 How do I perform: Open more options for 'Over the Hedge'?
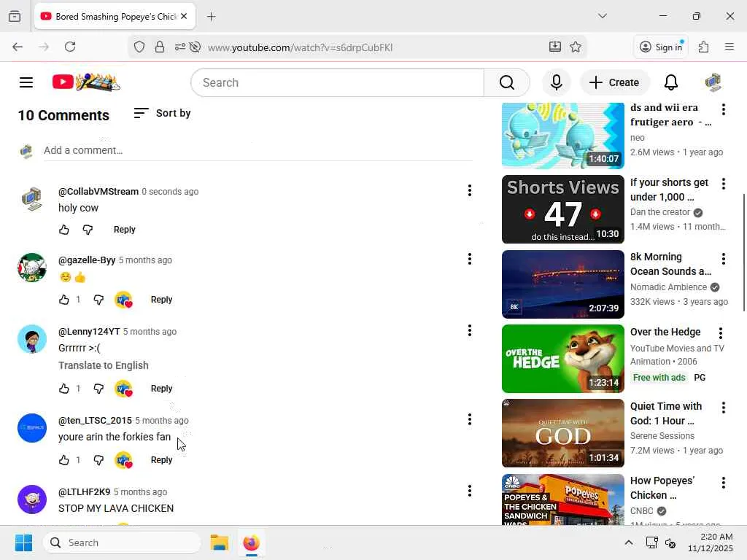click(720, 332)
